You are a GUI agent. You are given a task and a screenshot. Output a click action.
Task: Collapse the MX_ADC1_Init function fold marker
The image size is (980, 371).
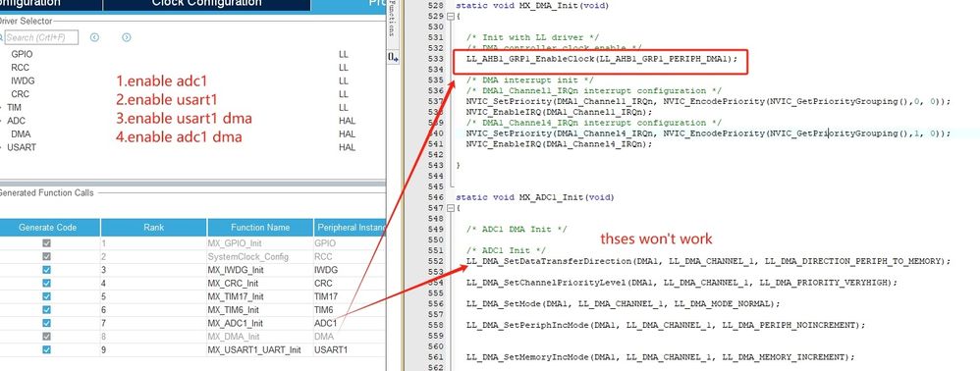pos(451,207)
